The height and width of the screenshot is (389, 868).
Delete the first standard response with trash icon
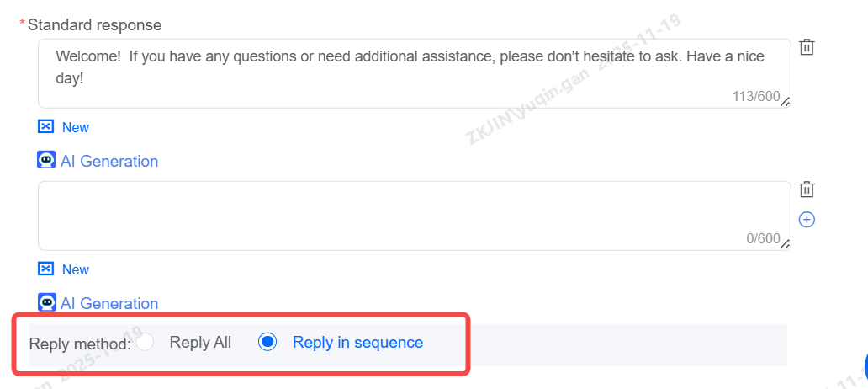pos(807,47)
